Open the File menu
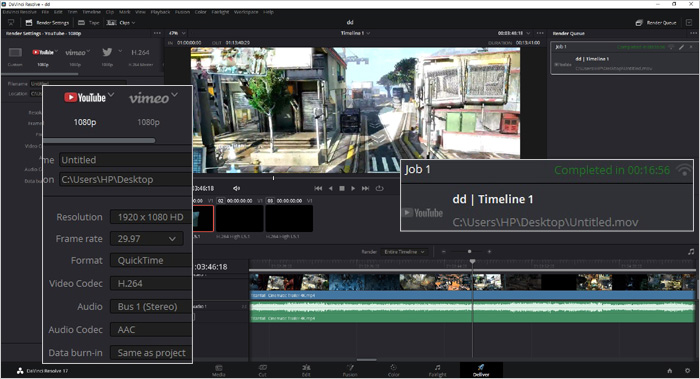Image resolution: width=700 pixels, height=379 pixels. click(x=45, y=12)
